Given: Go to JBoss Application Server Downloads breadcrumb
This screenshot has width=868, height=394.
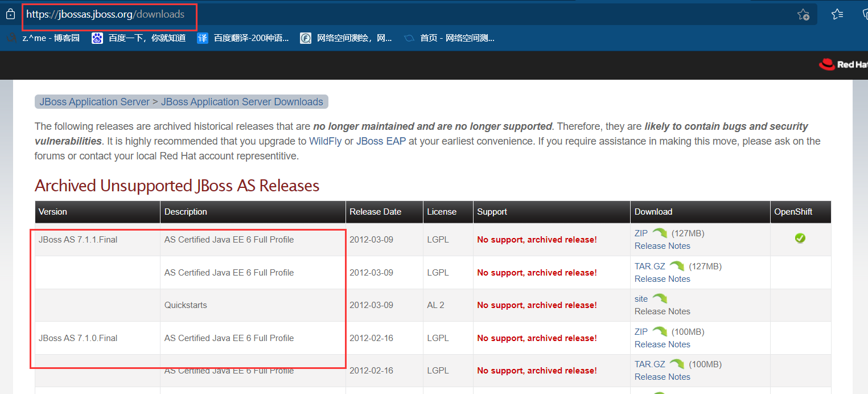Looking at the screenshot, I should tap(242, 102).
